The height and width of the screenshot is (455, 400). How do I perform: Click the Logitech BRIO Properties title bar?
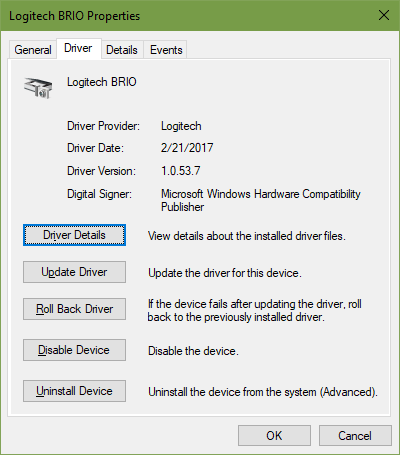(187, 16)
